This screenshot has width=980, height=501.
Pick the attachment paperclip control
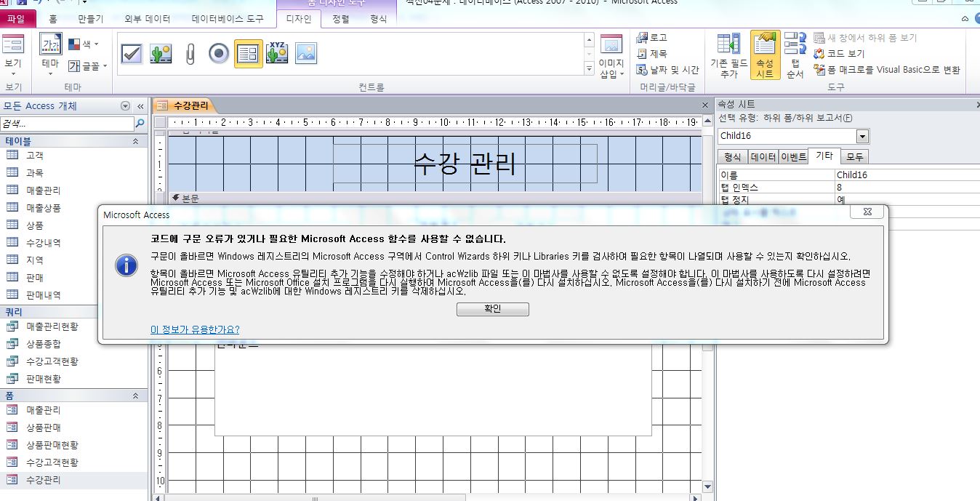pyautogui.click(x=190, y=54)
